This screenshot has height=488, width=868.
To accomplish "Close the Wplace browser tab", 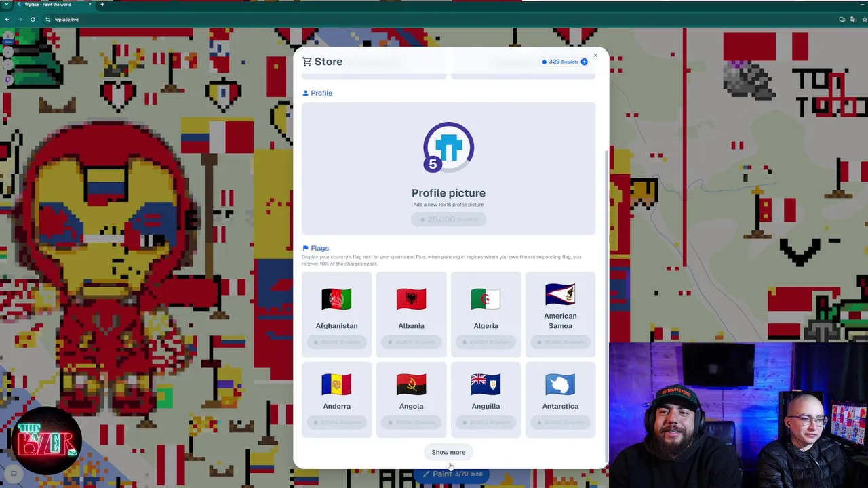I will (90, 5).
